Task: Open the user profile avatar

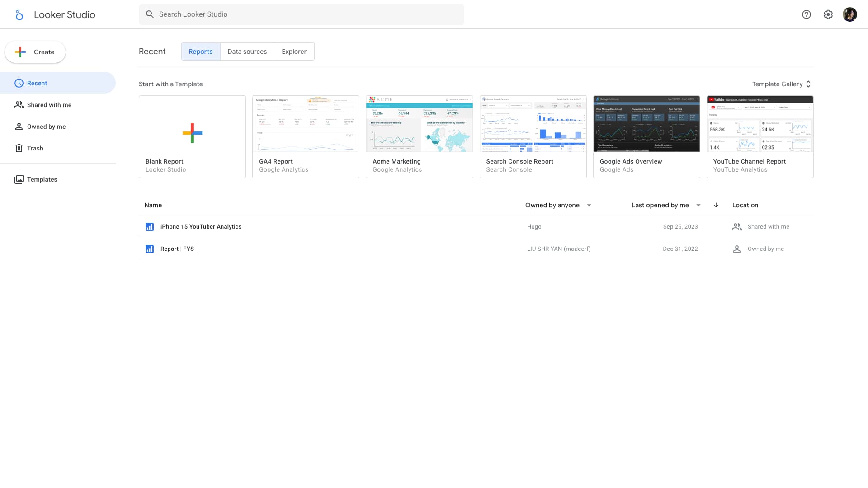Action: (850, 14)
